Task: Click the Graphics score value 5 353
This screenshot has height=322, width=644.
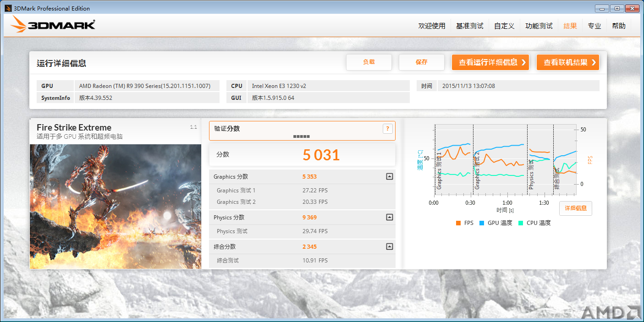Action: point(309,177)
